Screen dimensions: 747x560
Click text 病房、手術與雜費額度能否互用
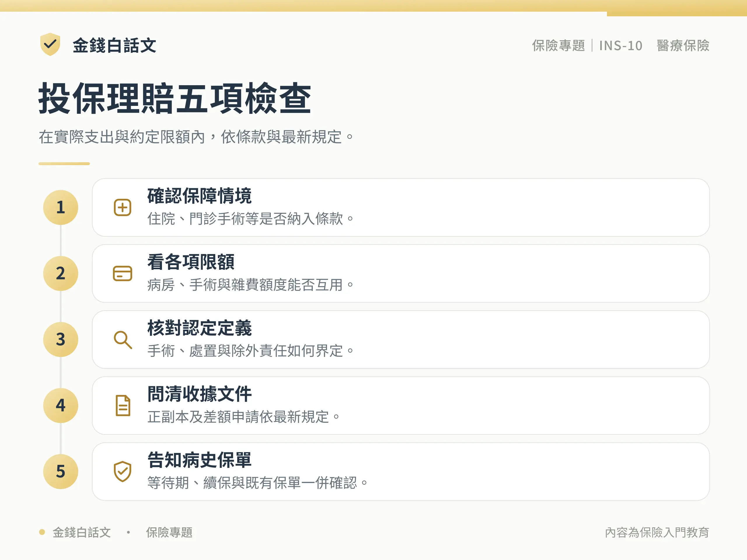[251, 285]
